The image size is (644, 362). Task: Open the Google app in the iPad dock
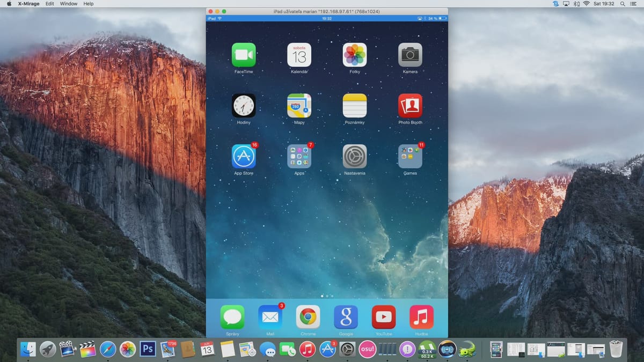tap(346, 317)
